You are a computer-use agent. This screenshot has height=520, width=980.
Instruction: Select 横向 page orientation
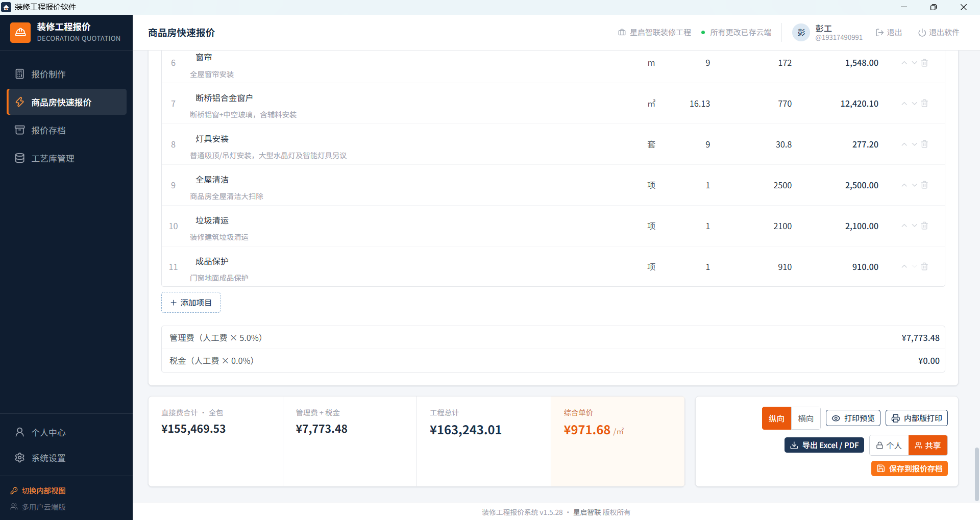coord(805,418)
